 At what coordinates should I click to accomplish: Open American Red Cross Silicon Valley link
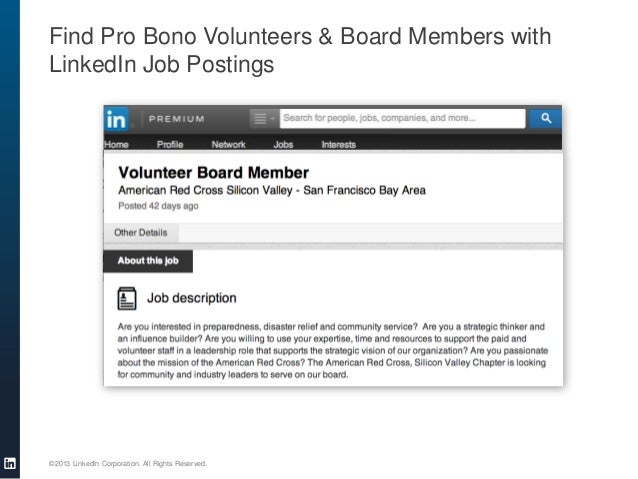click(x=205, y=190)
